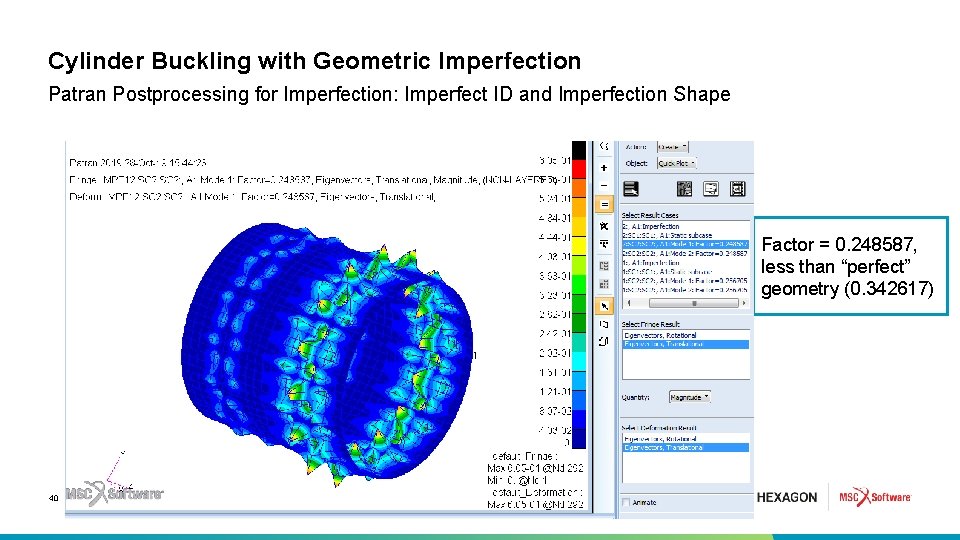This screenshot has width=960, height=540.
Task: Open the rightmost Animation Options icon in the panel
Action: [x=738, y=189]
